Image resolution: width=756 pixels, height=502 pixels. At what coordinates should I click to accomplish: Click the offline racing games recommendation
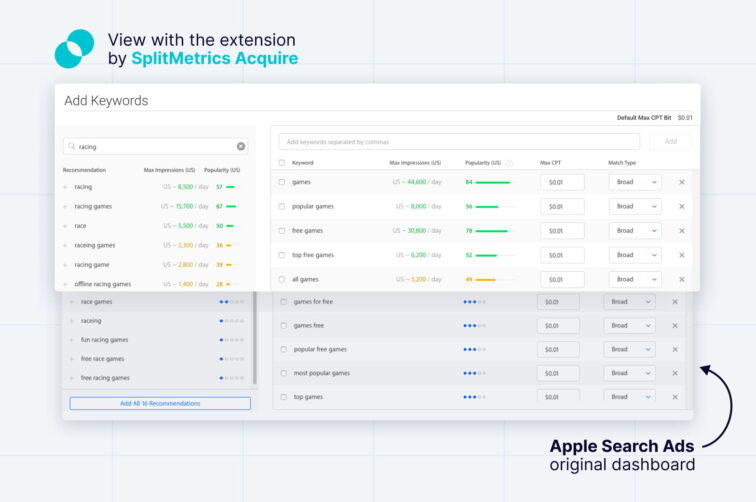tap(103, 285)
